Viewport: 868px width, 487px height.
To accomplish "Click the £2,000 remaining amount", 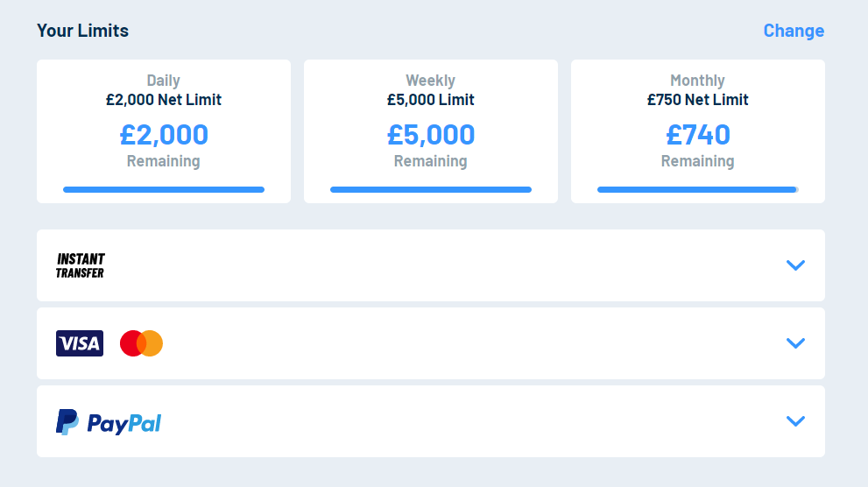I will (x=164, y=135).
